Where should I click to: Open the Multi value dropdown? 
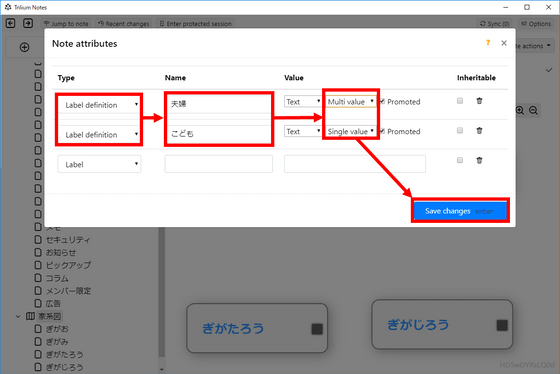click(351, 101)
